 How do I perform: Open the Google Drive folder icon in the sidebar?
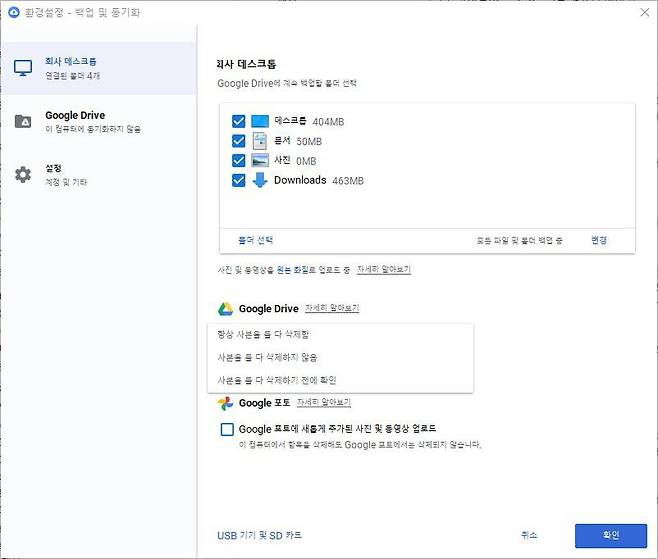tap(23, 121)
